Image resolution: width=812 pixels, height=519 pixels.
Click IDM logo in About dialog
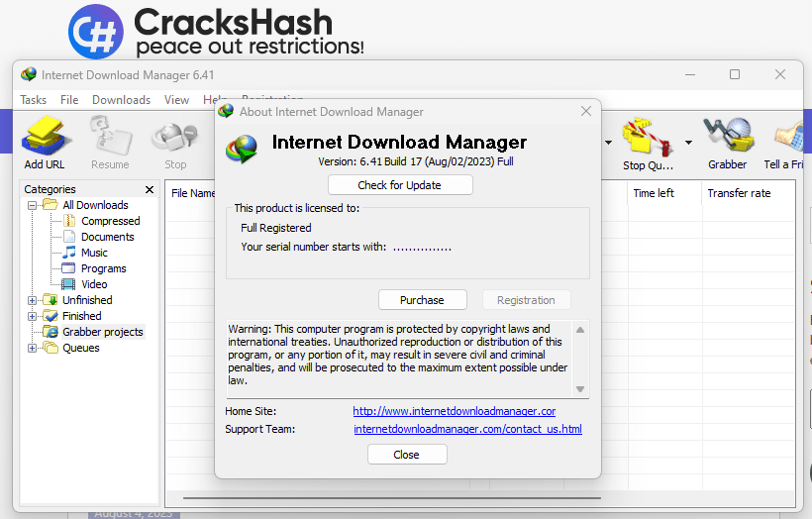click(242, 149)
